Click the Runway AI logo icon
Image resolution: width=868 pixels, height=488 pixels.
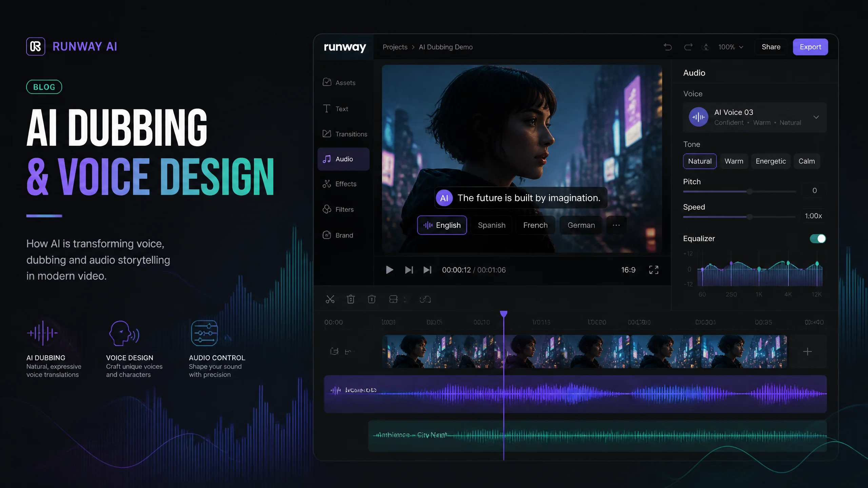[x=36, y=46]
